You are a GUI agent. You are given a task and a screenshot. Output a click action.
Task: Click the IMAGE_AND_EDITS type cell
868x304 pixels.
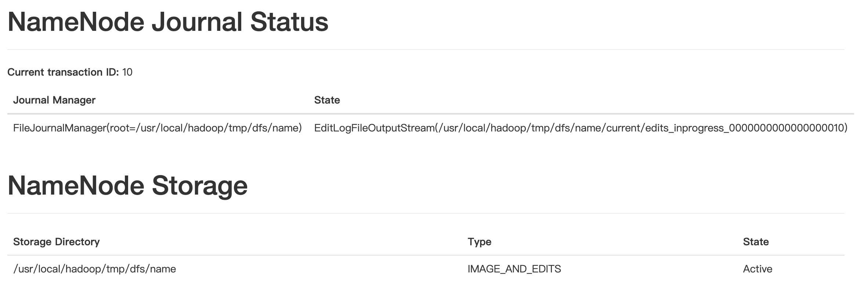coord(514,269)
